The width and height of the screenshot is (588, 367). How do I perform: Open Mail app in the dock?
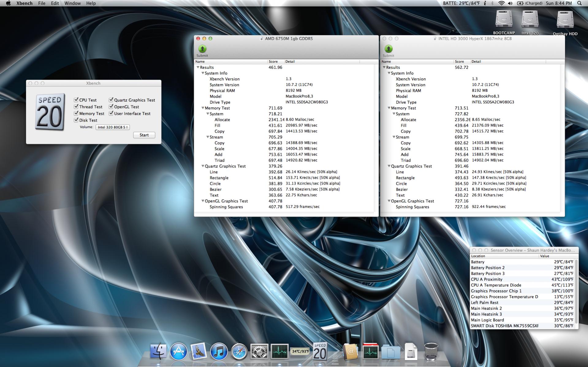pos(199,351)
